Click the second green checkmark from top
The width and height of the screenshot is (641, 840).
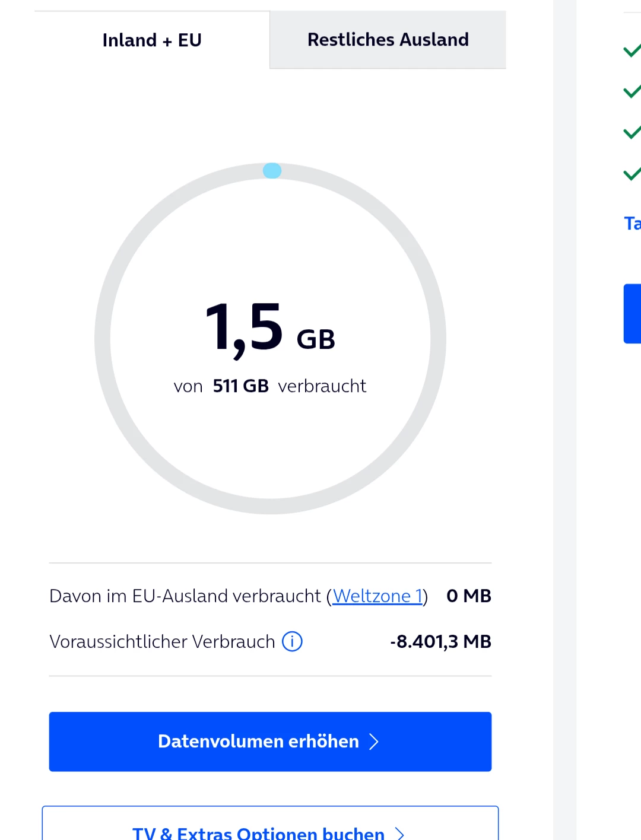(x=632, y=91)
